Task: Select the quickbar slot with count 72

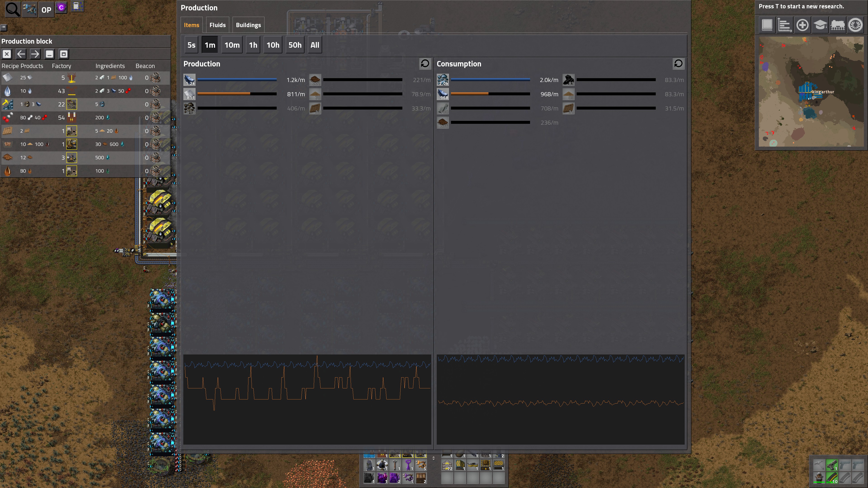Action: point(447,465)
